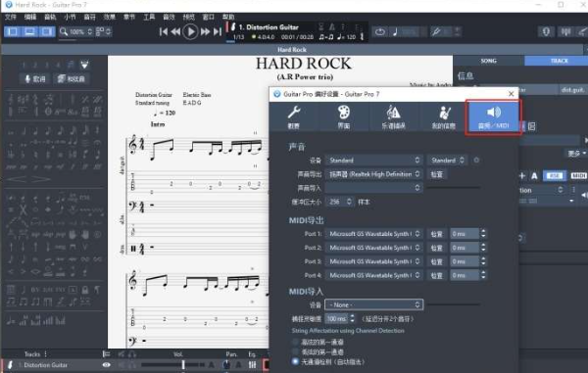Viewport: 588px width, 373px height.
Task: Open Port 3 Microsoft GS Wavetable Synth dropdown
Action: pos(373,261)
